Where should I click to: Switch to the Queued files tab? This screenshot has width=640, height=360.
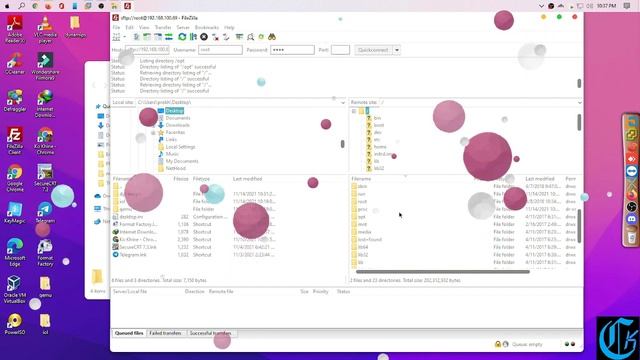pos(129,333)
